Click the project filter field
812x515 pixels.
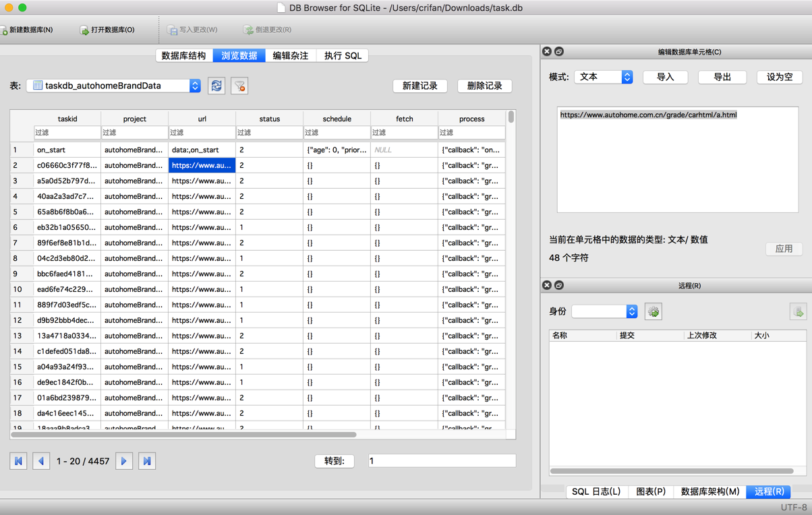135,133
